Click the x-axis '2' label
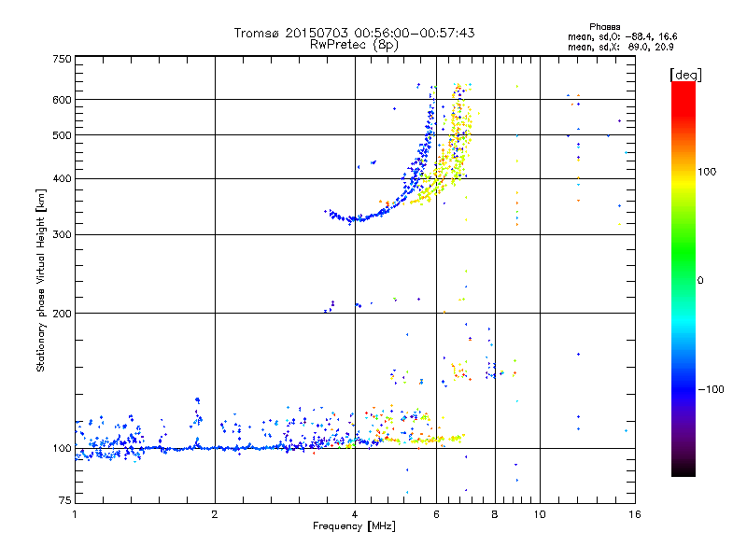This screenshot has height=560, width=747. [x=215, y=514]
